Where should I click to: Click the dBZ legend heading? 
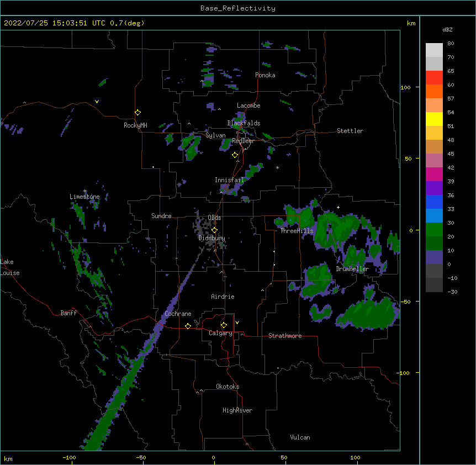coord(447,29)
